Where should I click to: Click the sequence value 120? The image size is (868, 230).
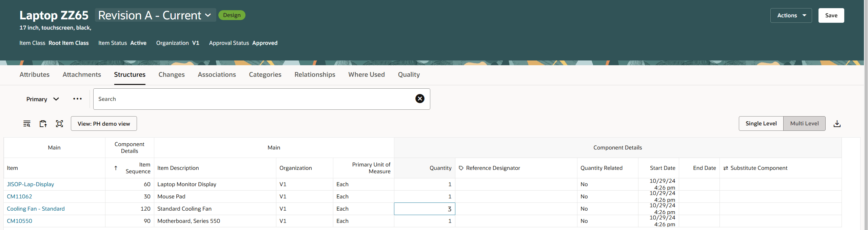click(145, 209)
